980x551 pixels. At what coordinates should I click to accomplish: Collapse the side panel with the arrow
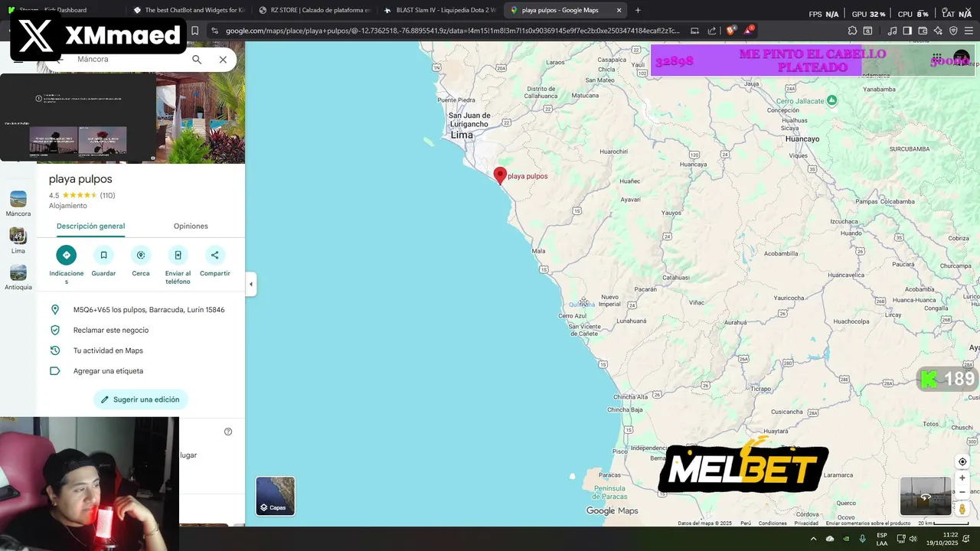250,284
